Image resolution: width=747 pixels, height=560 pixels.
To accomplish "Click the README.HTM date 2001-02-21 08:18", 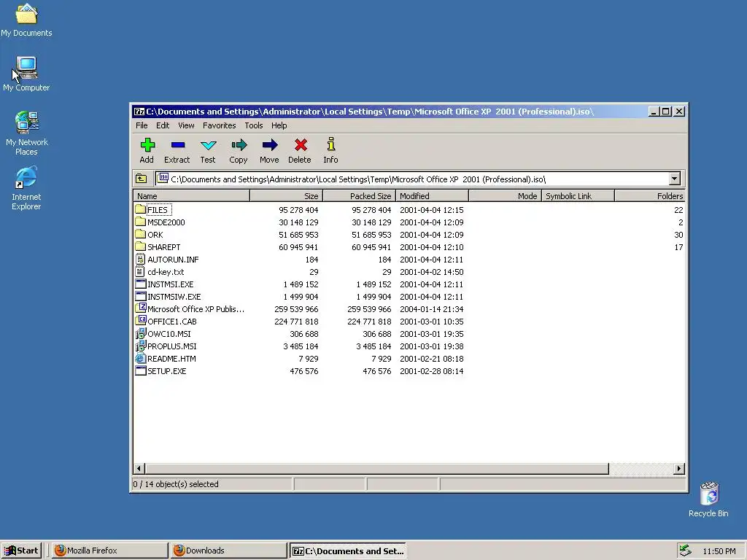I will [x=432, y=359].
